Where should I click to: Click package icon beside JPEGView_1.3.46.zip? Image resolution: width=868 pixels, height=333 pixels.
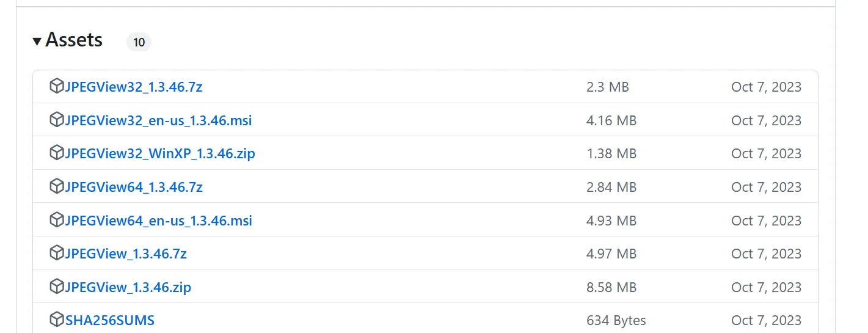[x=57, y=287]
